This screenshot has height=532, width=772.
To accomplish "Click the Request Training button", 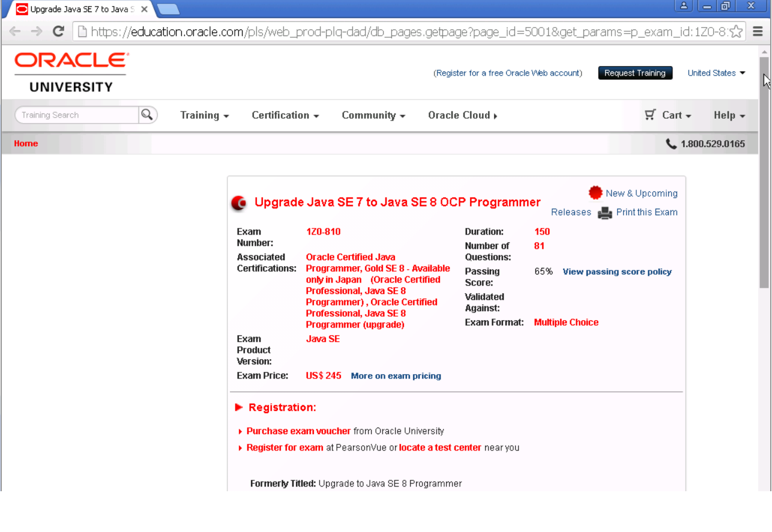I will [635, 73].
